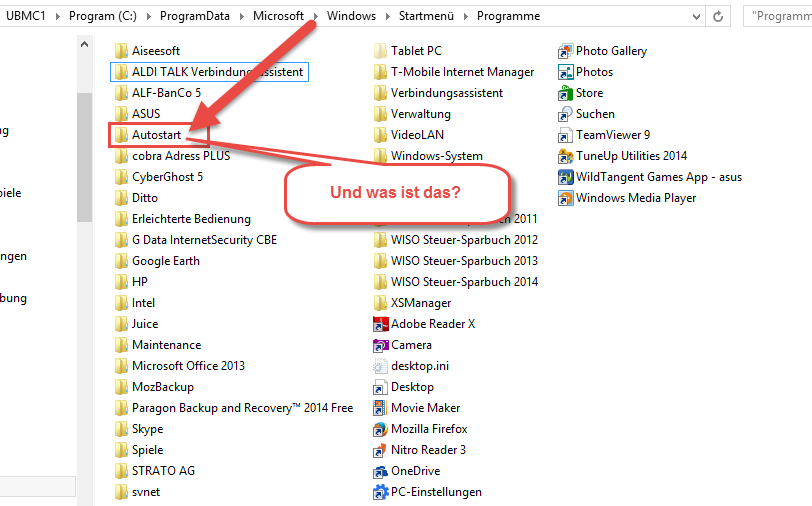Image resolution: width=812 pixels, height=506 pixels.
Task: Select WISO Steuer-Sparbuch 2014 folder
Action: pos(456,282)
